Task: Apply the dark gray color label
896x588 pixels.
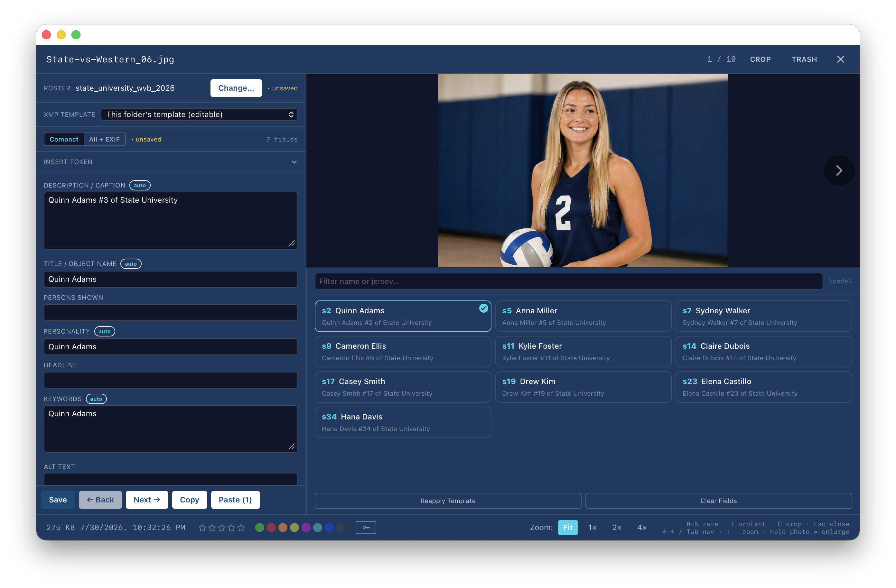Action: (x=341, y=528)
